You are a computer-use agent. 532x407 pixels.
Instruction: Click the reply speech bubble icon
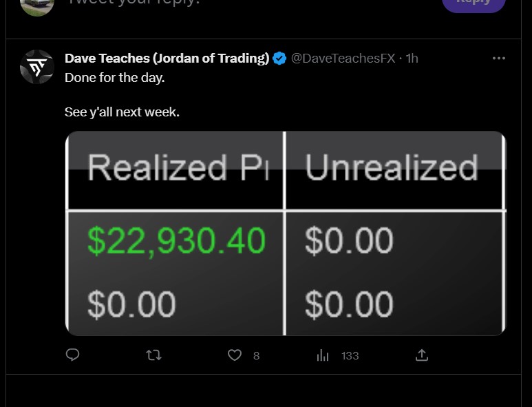point(72,355)
